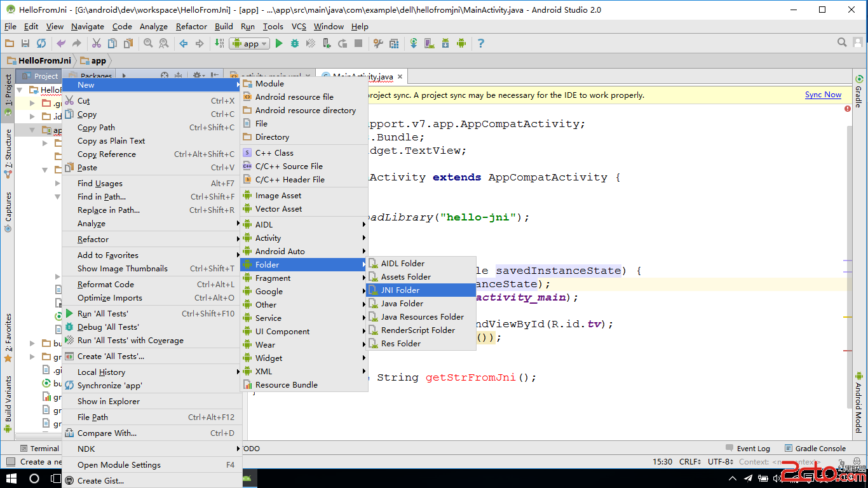Select JNI Folder in Folder submenu
This screenshot has width=868, height=488.
421,290
